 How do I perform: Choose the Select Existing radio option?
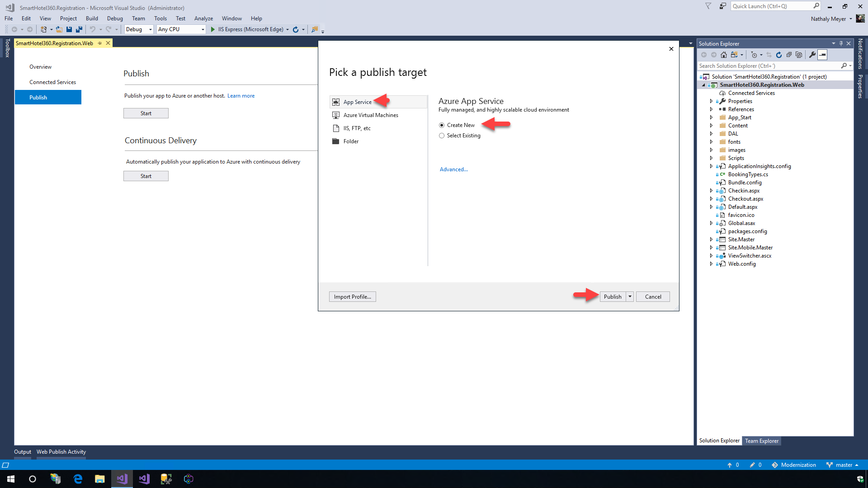442,136
